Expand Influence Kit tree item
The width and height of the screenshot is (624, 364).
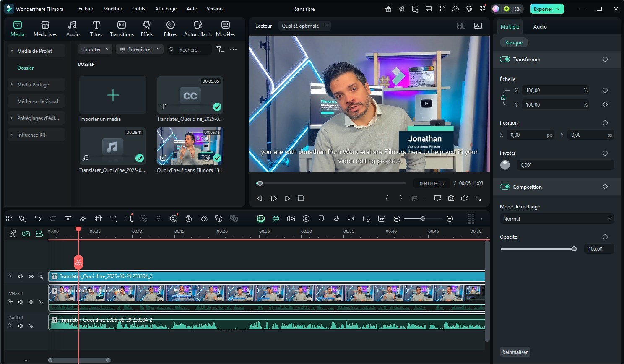click(x=12, y=135)
